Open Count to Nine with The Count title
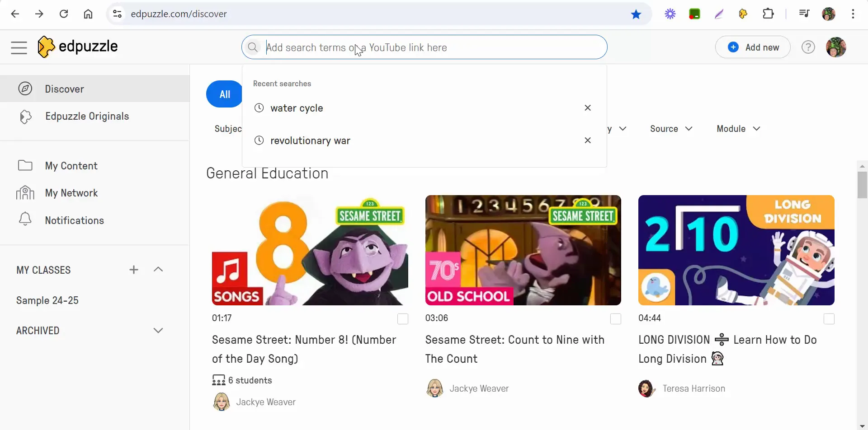 pyautogui.click(x=515, y=349)
